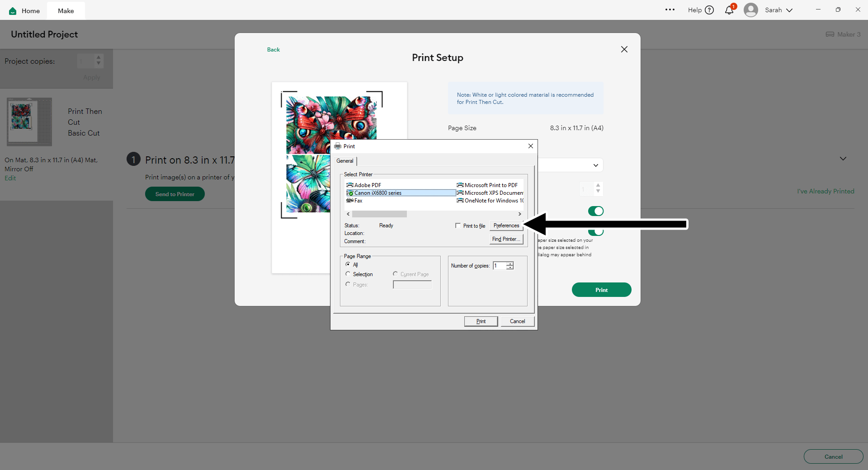Click the Cricut home logo icon
The height and width of the screenshot is (470, 868).
click(x=13, y=11)
